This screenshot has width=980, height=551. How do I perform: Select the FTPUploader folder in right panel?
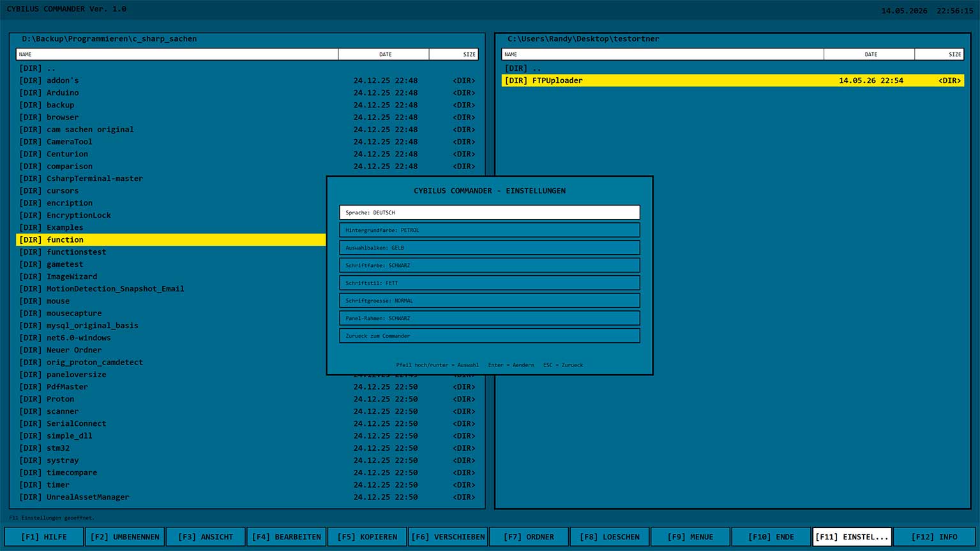point(733,80)
